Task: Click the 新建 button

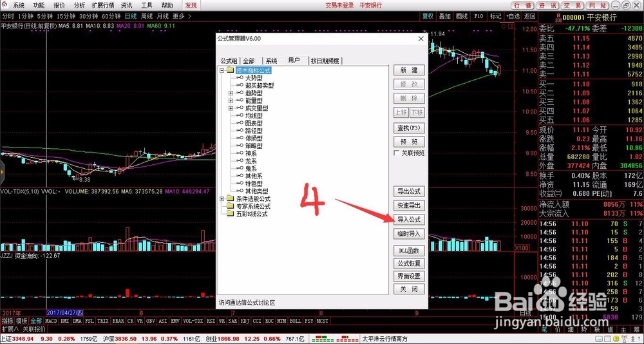Action: click(x=409, y=70)
